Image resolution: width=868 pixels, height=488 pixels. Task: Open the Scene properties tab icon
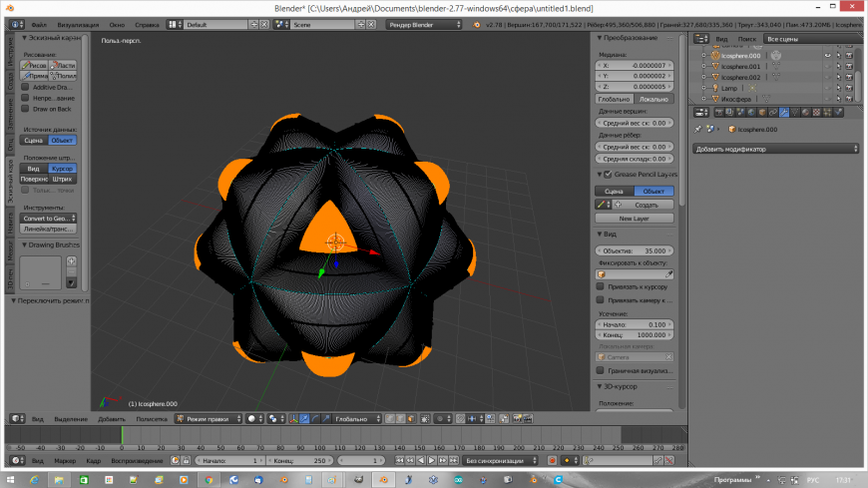(x=740, y=113)
